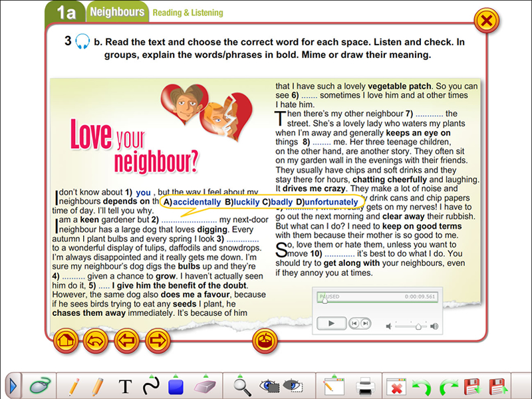Click the home button below the page
Image resolution: width=532 pixels, height=399 pixels.
click(65, 342)
